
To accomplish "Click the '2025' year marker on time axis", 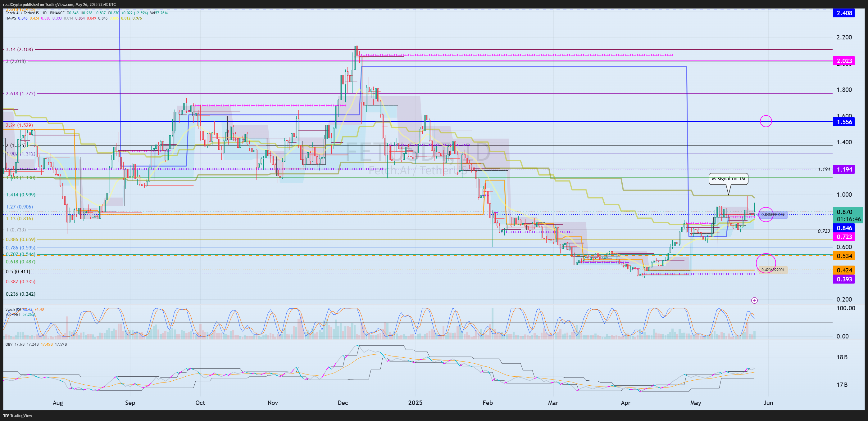I will tap(415, 403).
